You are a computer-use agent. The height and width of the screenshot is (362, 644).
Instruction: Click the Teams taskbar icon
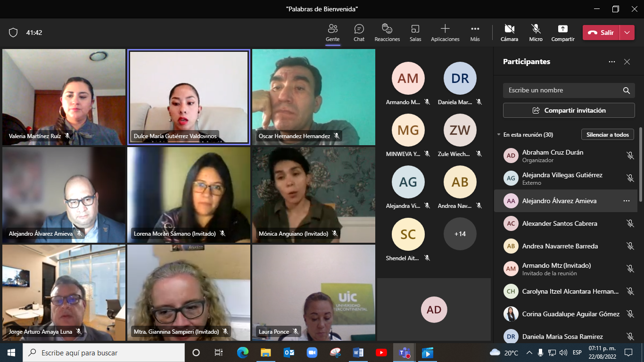point(404,353)
